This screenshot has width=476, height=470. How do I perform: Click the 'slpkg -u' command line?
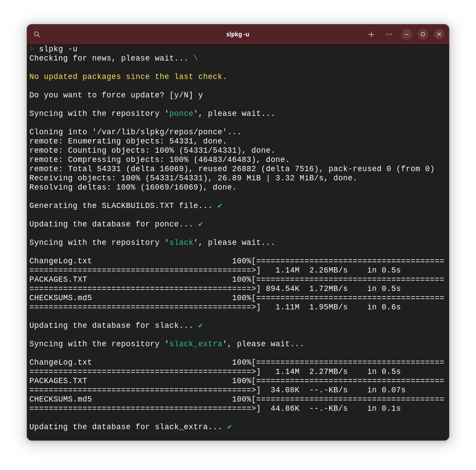click(54, 49)
